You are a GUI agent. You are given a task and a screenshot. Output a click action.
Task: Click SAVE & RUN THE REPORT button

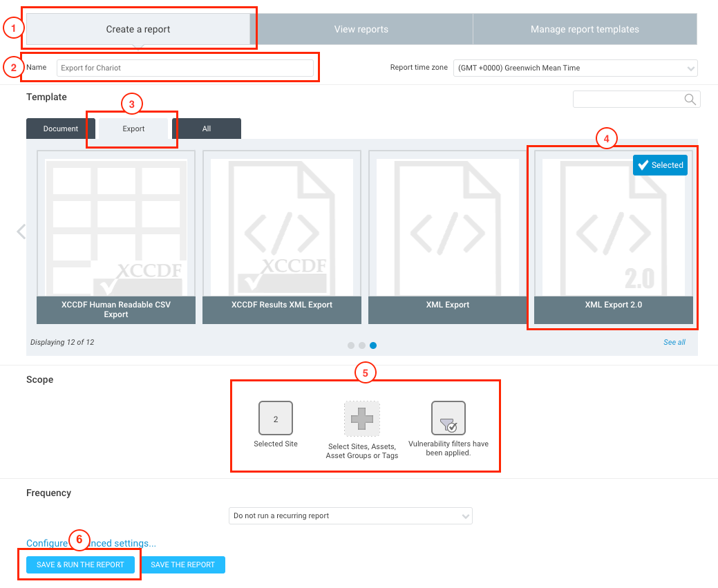coord(80,565)
